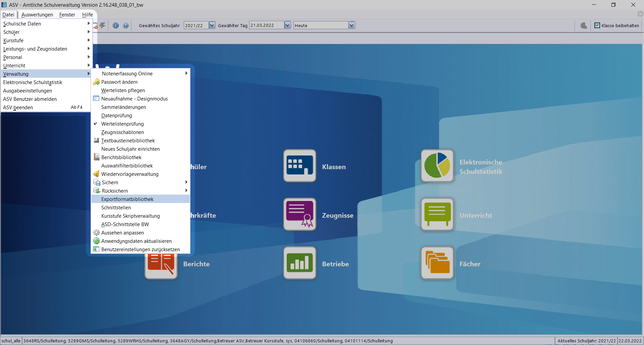Click the Gewählter Tag date field
Viewport: 644px width, 345px height.
[x=267, y=25]
